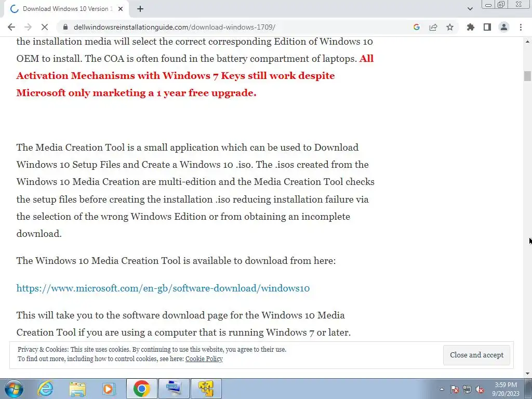
Task: Bookmark this page with the star
Action: coord(450,27)
